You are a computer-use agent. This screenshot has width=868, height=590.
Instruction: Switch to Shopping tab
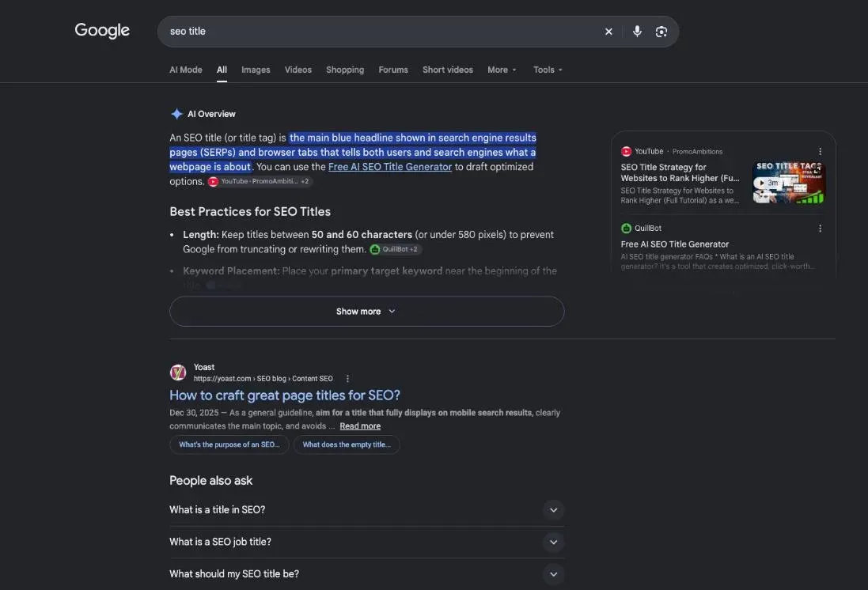coord(345,70)
